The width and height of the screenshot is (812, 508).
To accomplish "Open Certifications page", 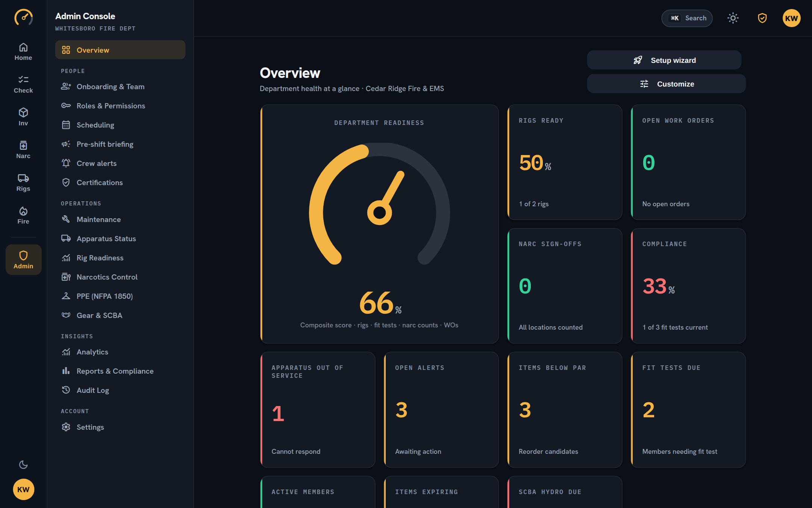I will 120,183.
